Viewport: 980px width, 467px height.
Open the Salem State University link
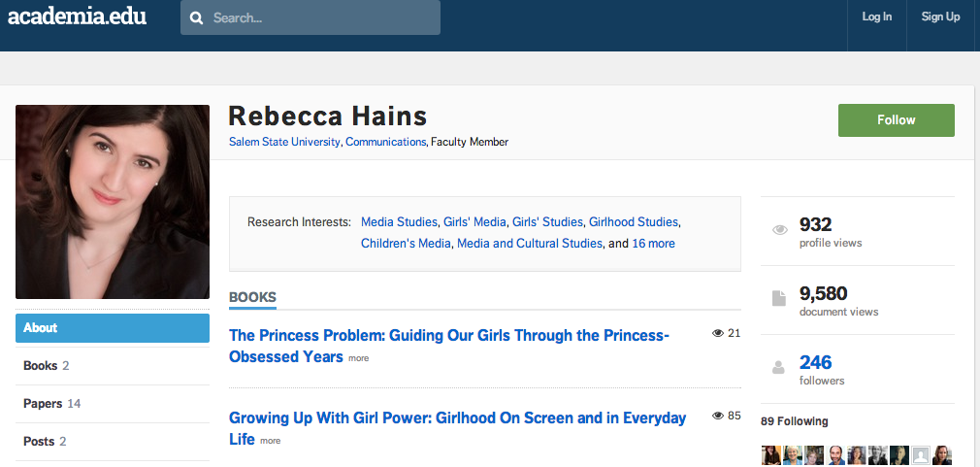284,142
